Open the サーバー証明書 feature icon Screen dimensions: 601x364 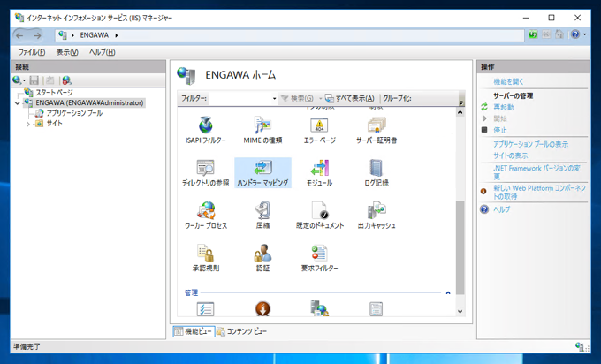(377, 130)
